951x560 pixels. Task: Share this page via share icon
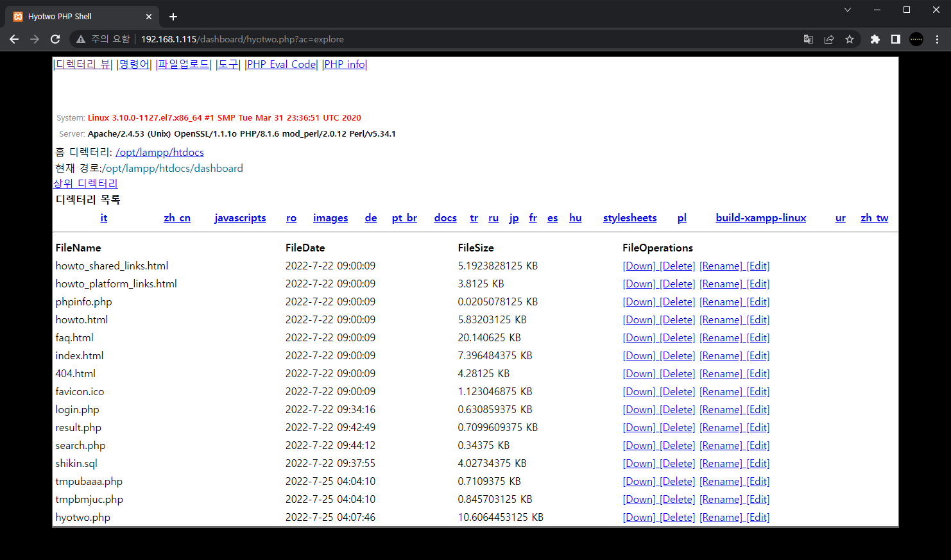(x=829, y=39)
